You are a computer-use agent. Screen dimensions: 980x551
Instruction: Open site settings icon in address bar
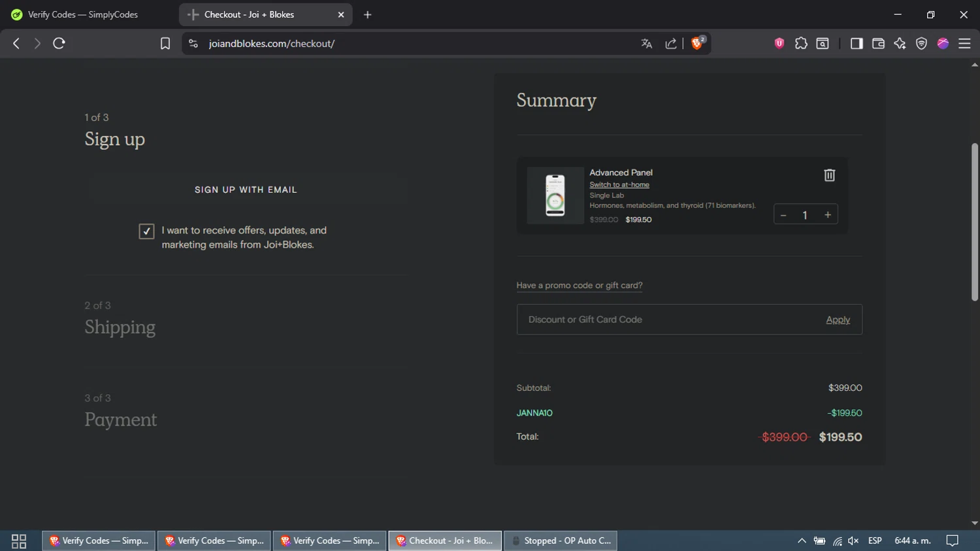coord(193,43)
